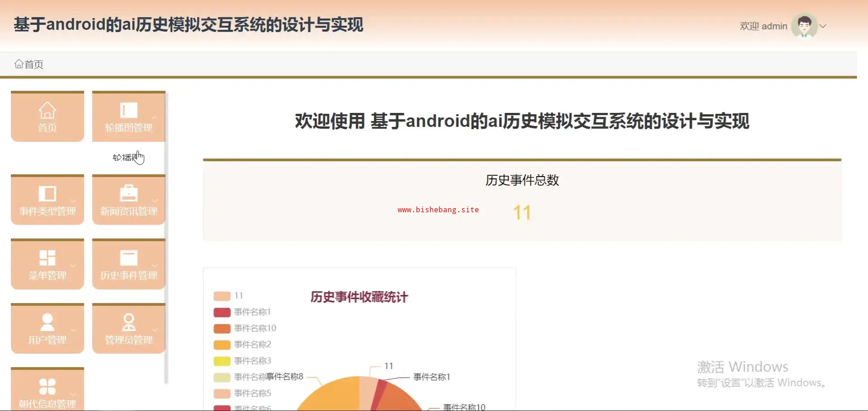Toggle the 事件名称2 legend entry
The image size is (868, 411).
tap(242, 345)
